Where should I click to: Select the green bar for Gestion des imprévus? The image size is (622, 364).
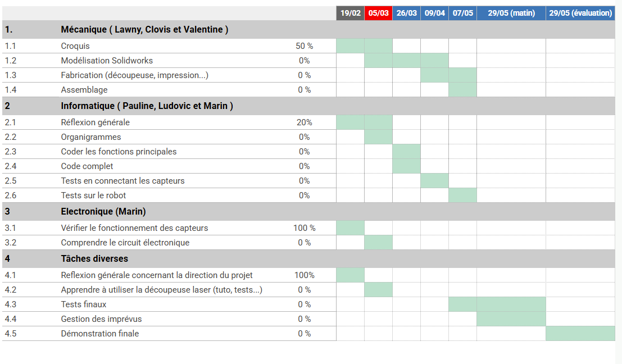coord(511,319)
